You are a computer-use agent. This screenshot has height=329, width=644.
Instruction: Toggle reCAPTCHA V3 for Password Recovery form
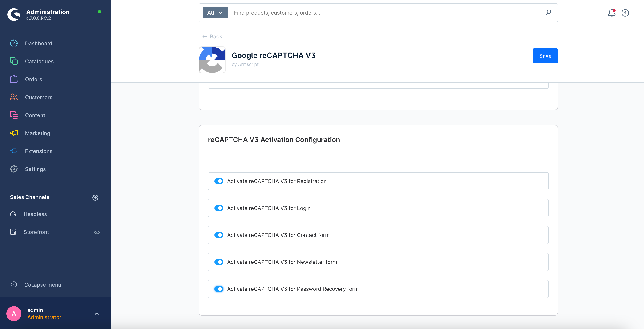(219, 289)
